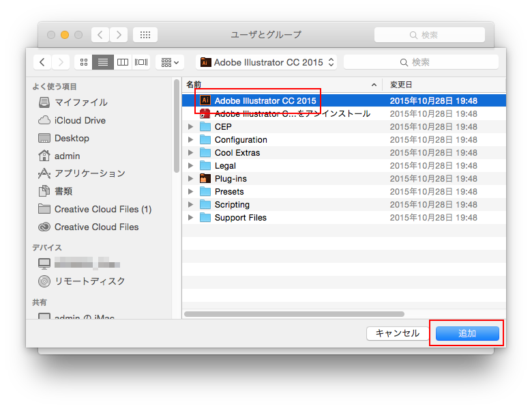
Task: Switch to icon view in file dialog
Action: point(83,62)
